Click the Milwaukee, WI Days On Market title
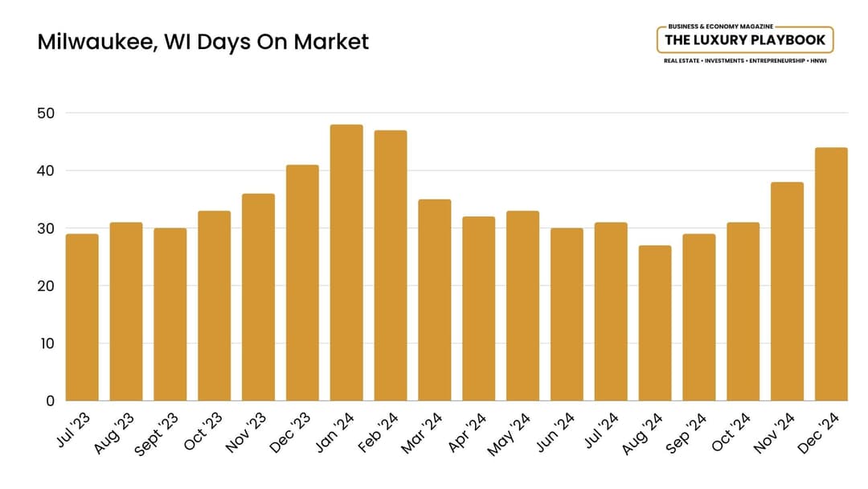This screenshot has width=868, height=489. (203, 43)
